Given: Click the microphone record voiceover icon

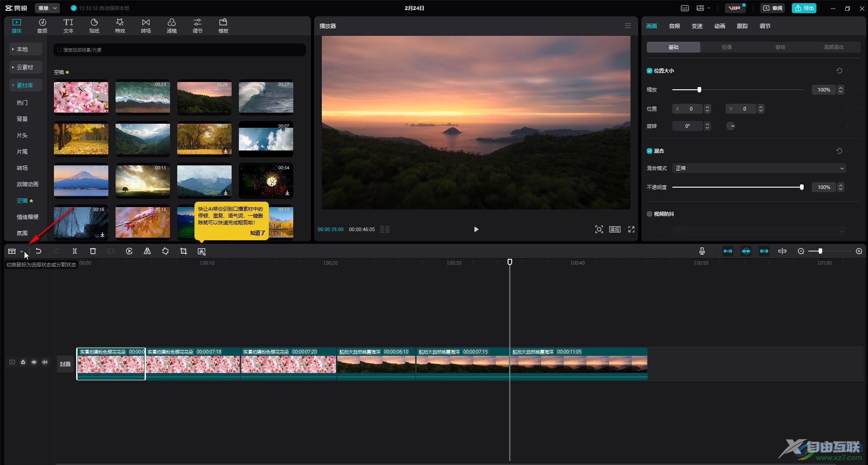Looking at the screenshot, I should click(702, 251).
